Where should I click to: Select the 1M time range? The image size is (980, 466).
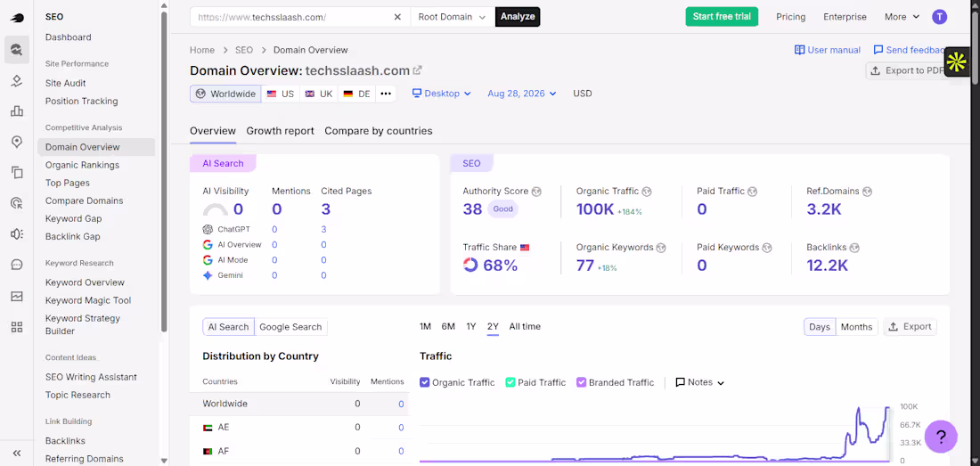click(x=425, y=327)
